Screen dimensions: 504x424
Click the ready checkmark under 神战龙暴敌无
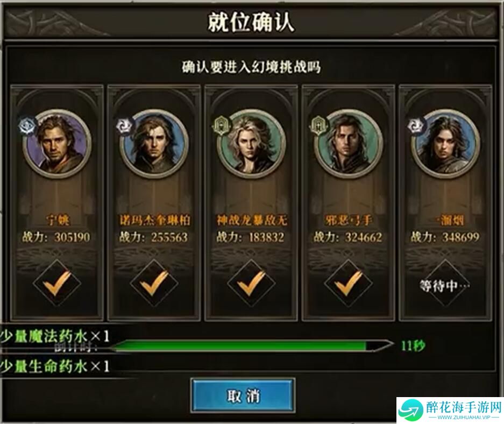click(251, 284)
